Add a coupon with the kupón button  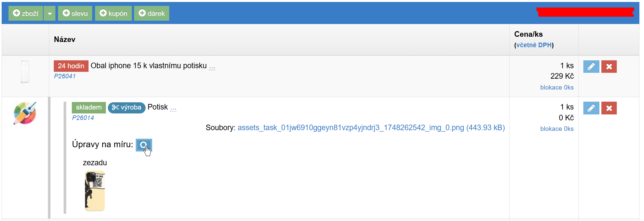pos(113,13)
